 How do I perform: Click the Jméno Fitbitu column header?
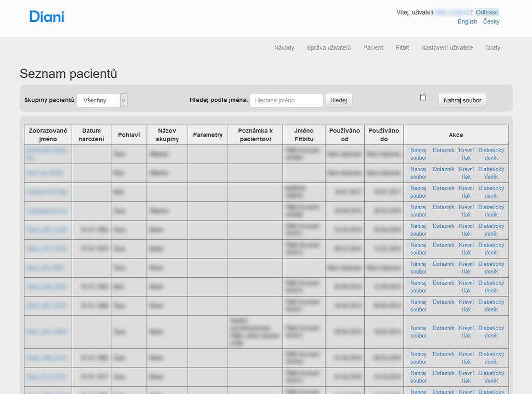click(x=304, y=135)
